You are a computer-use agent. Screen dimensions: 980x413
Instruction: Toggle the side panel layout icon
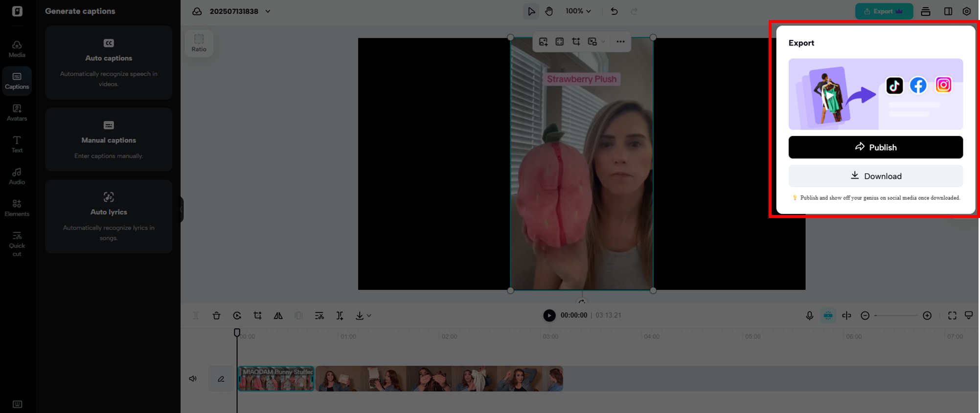[x=948, y=11]
